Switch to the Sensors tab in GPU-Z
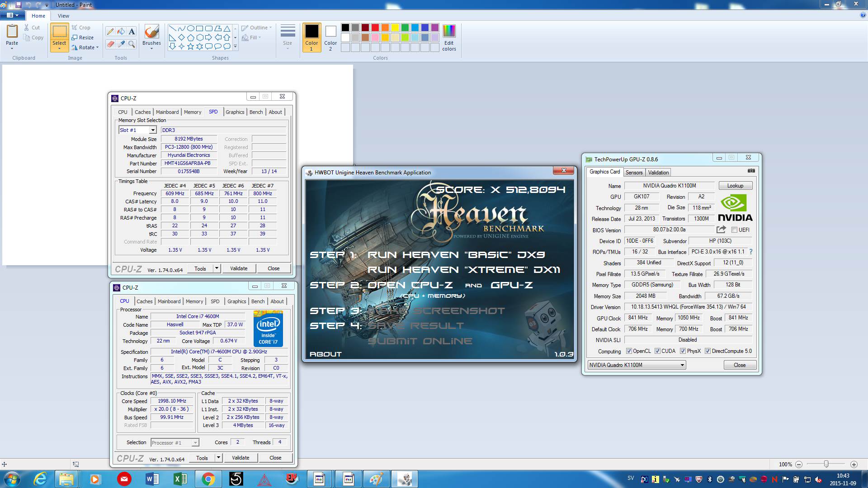 point(634,173)
